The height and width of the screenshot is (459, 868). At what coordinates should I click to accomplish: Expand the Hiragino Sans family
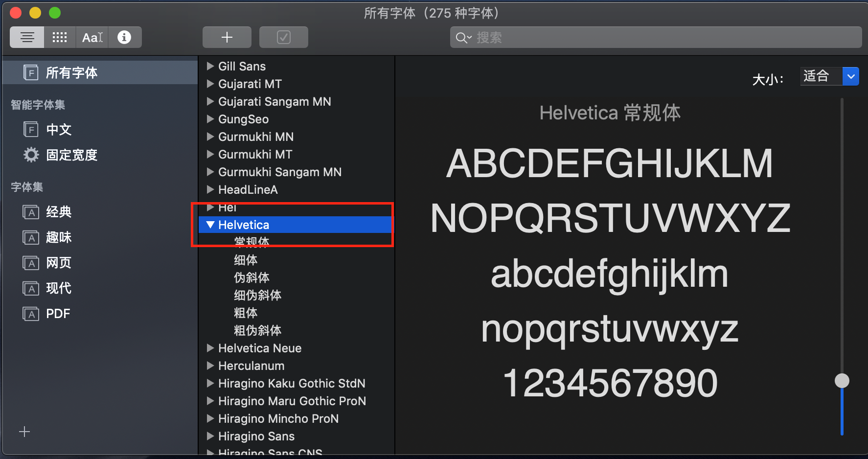(x=210, y=436)
